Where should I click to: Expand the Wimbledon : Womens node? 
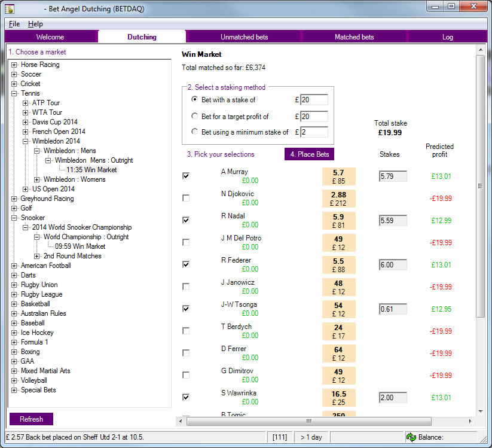click(x=37, y=179)
